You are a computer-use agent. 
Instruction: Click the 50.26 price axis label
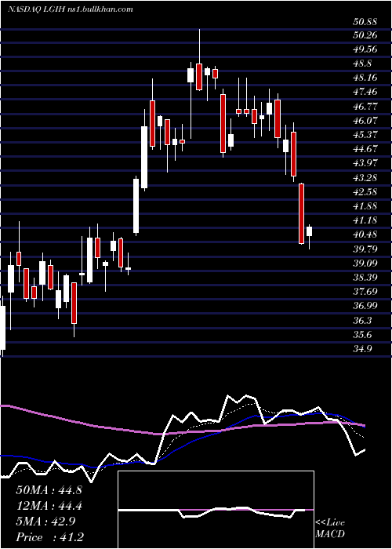pyautogui.click(x=365, y=35)
